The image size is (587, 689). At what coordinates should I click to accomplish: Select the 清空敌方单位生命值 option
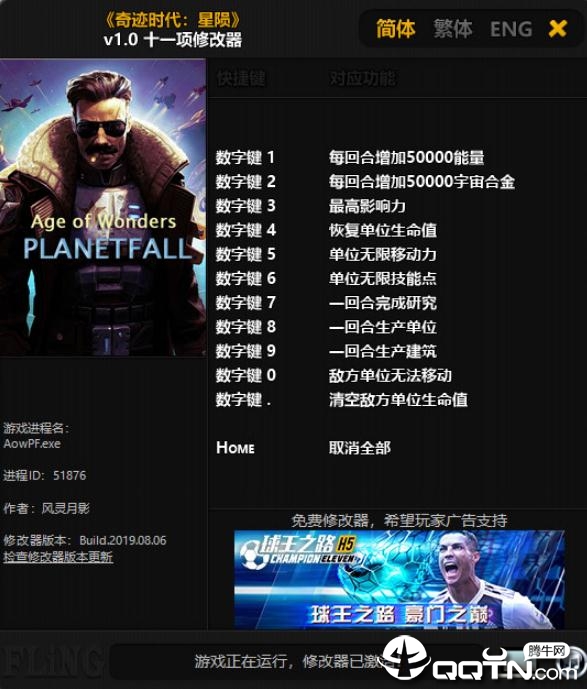point(398,399)
